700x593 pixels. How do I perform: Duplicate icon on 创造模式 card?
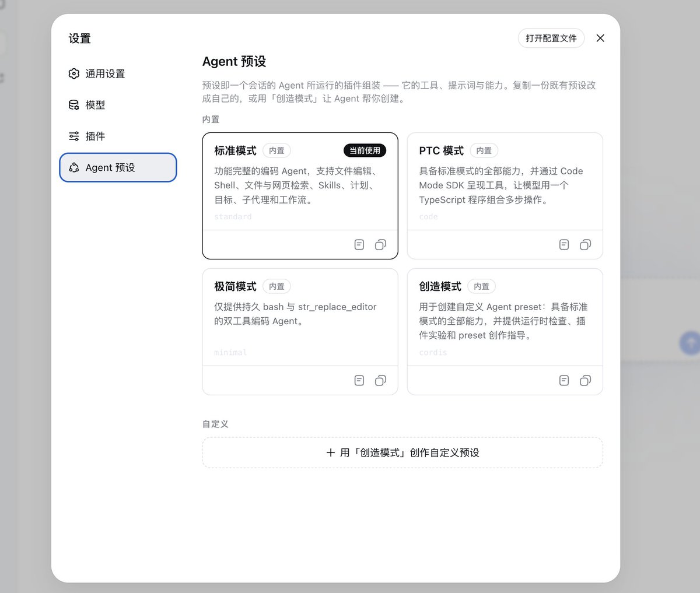(x=585, y=380)
